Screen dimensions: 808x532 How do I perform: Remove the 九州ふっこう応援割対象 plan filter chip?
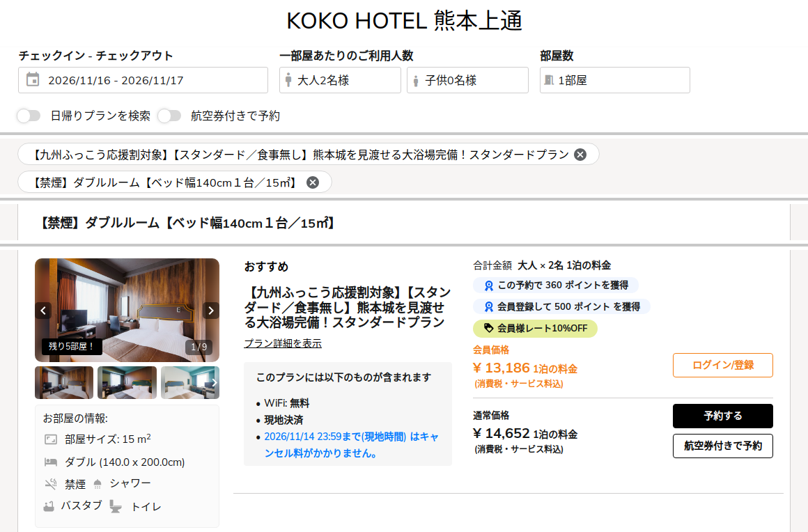(x=580, y=155)
